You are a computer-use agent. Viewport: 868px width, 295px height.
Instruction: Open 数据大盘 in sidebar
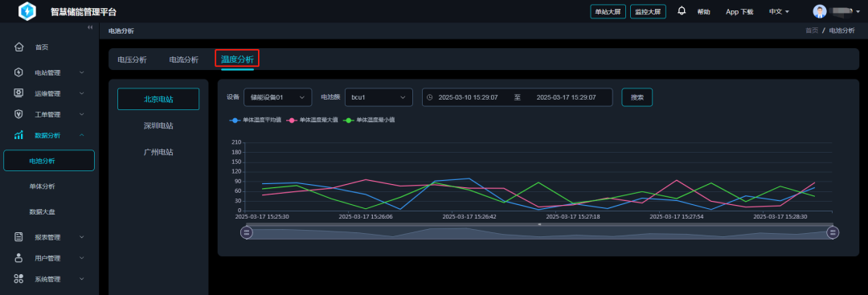click(x=42, y=212)
